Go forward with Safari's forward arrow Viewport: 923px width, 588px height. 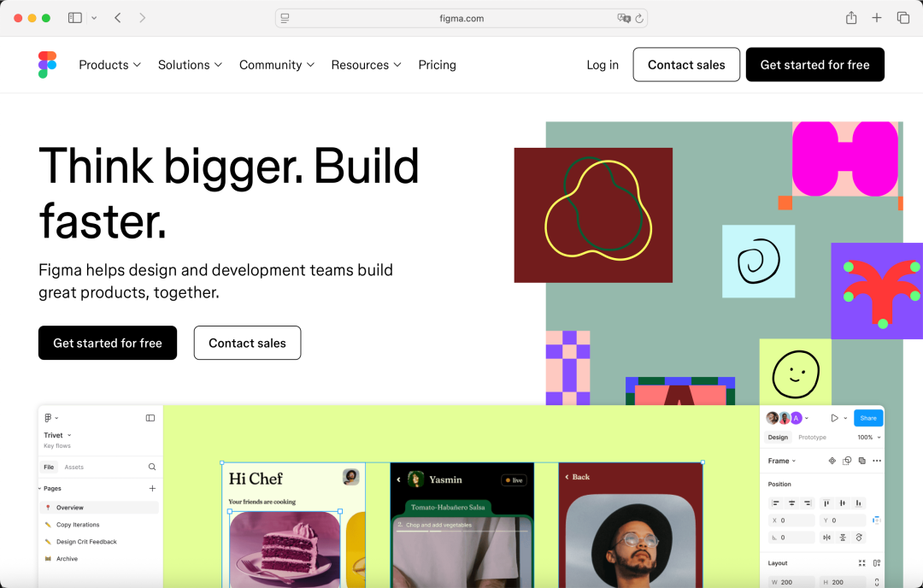click(x=143, y=18)
